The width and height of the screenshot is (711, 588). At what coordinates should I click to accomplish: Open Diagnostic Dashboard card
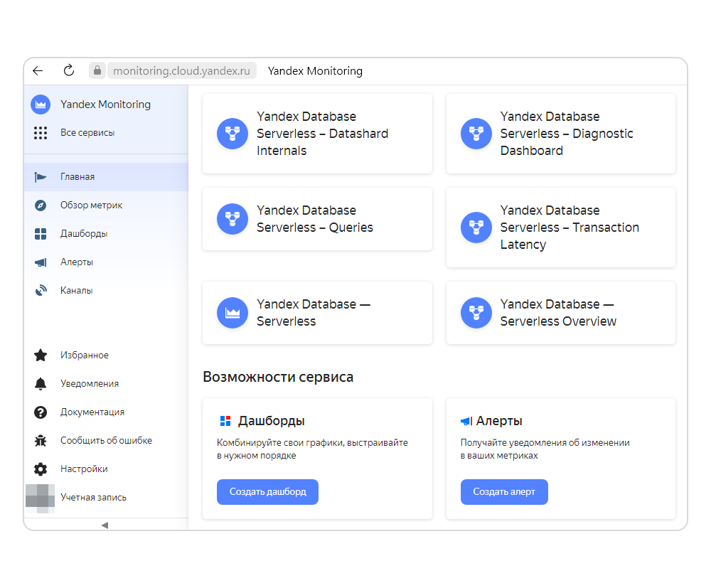[x=561, y=134]
